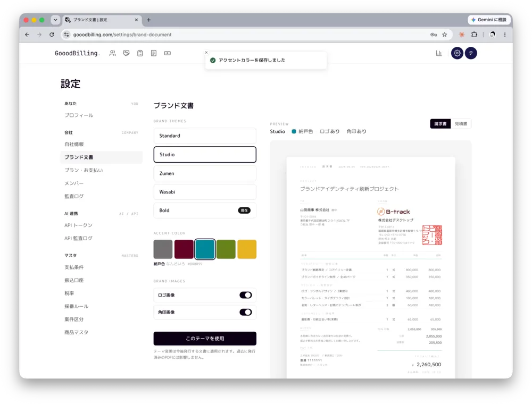
Task: Open 商品マスタ master page
Action: 76,332
